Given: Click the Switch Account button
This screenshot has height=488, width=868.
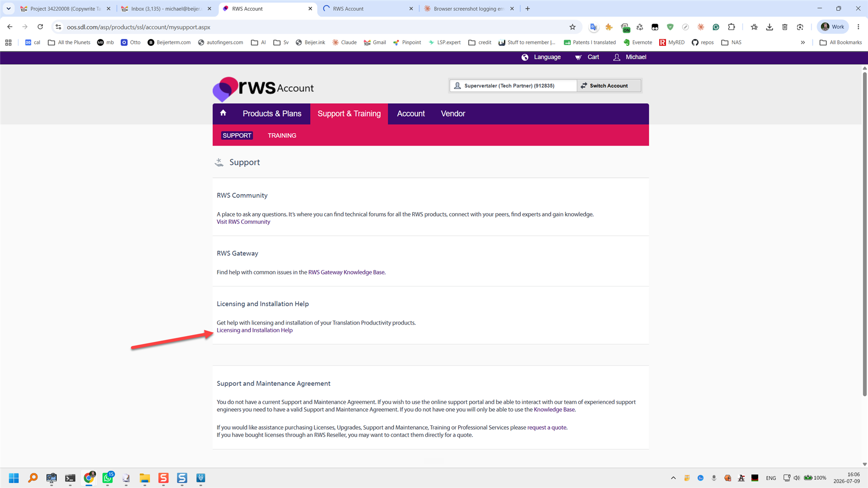Looking at the screenshot, I should [609, 86].
